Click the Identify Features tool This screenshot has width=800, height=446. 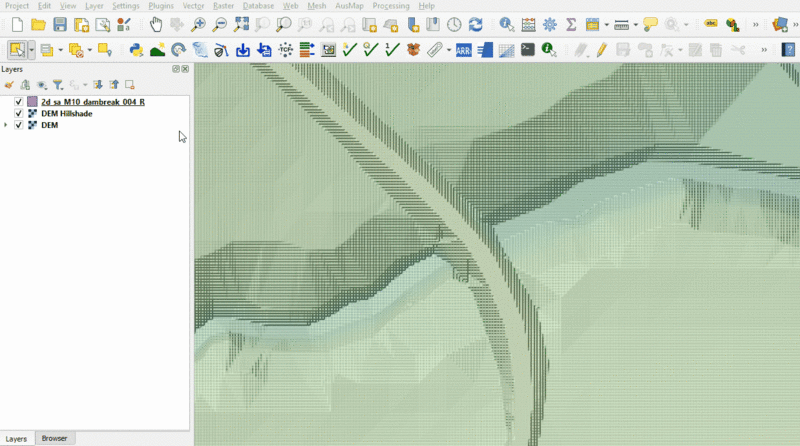point(506,24)
